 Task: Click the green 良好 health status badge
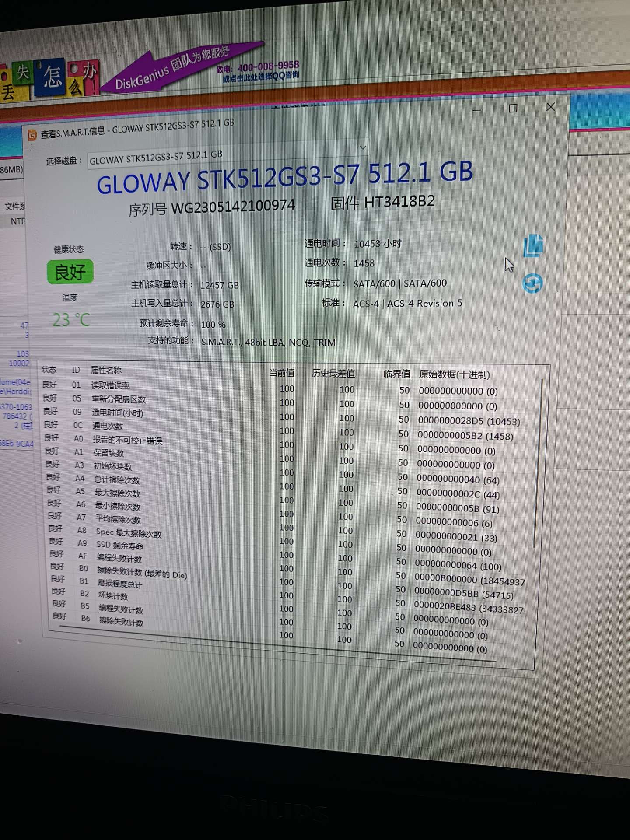click(x=70, y=272)
